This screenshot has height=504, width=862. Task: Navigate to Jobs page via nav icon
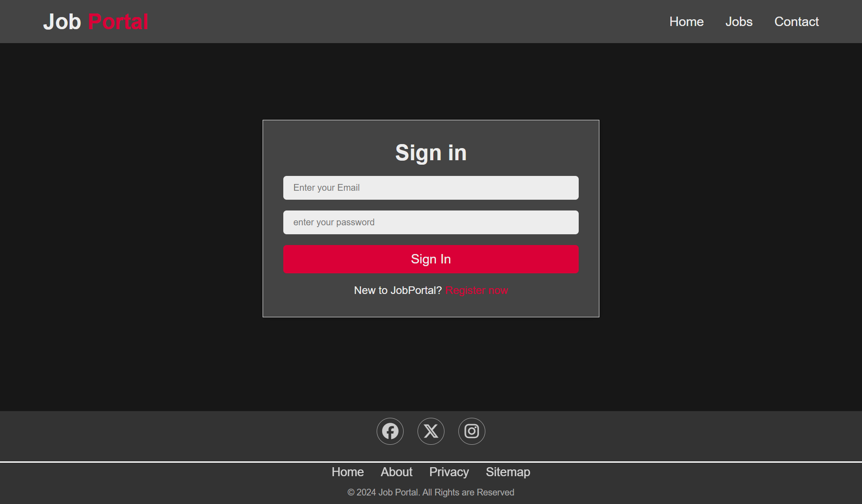739,21
